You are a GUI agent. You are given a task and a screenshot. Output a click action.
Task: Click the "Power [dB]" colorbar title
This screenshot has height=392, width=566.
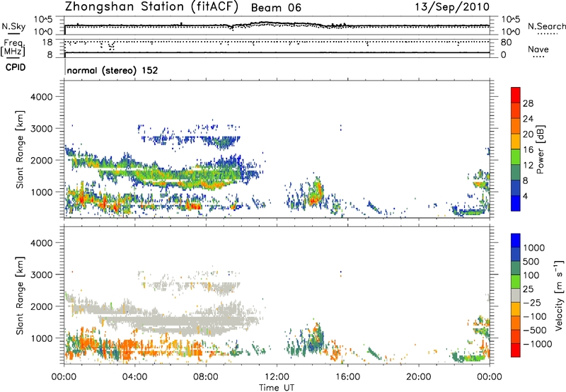[540, 149]
